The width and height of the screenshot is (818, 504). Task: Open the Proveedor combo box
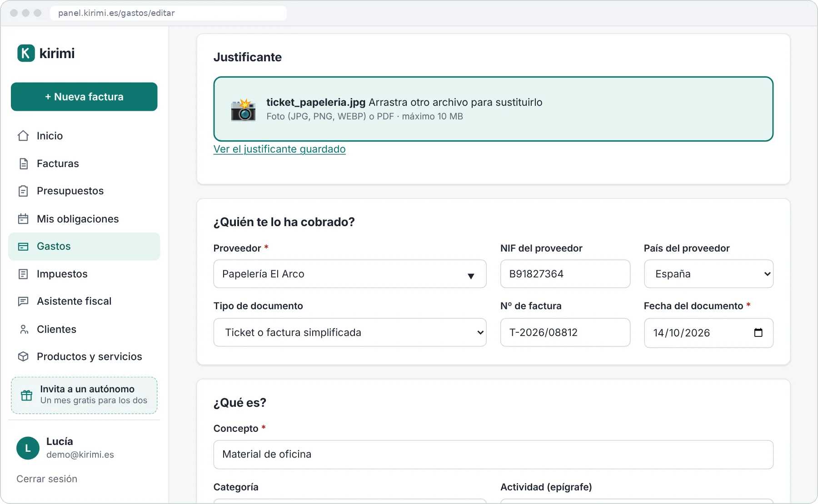pyautogui.click(x=350, y=274)
